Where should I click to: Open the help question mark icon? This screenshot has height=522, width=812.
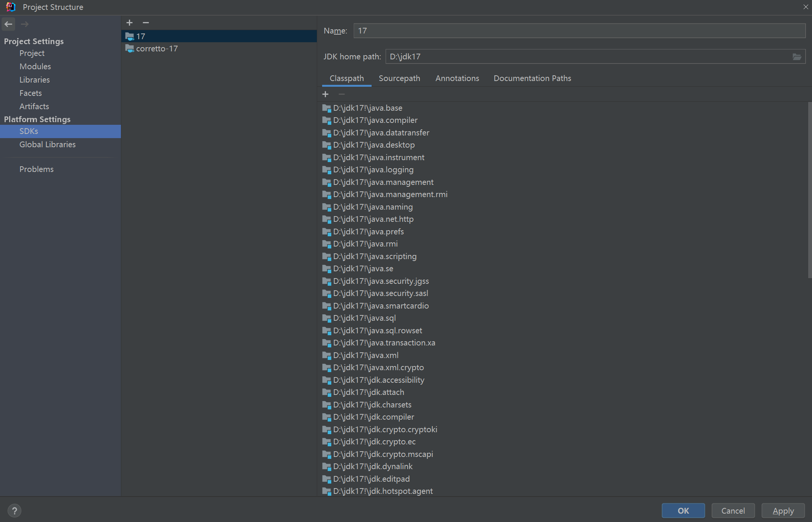tap(14, 511)
